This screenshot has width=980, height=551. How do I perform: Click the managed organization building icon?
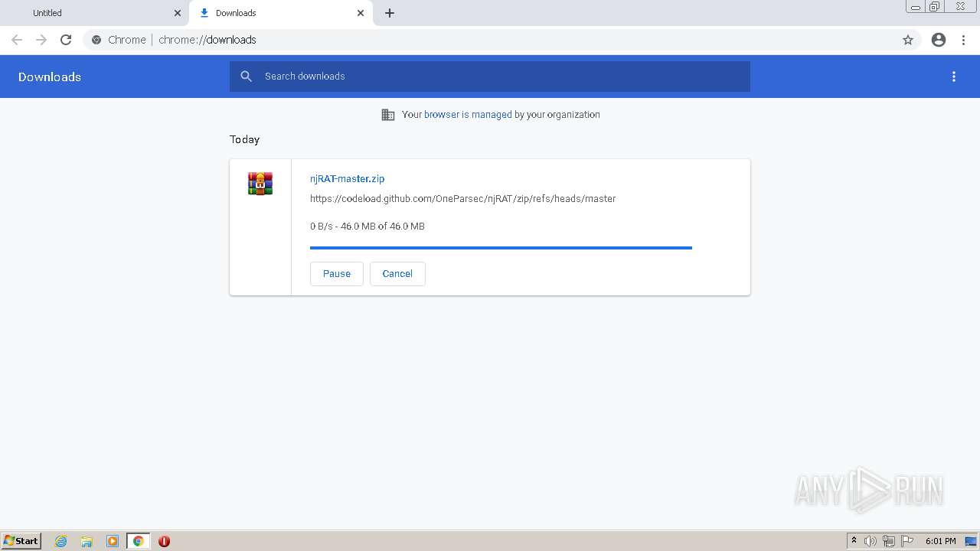388,115
